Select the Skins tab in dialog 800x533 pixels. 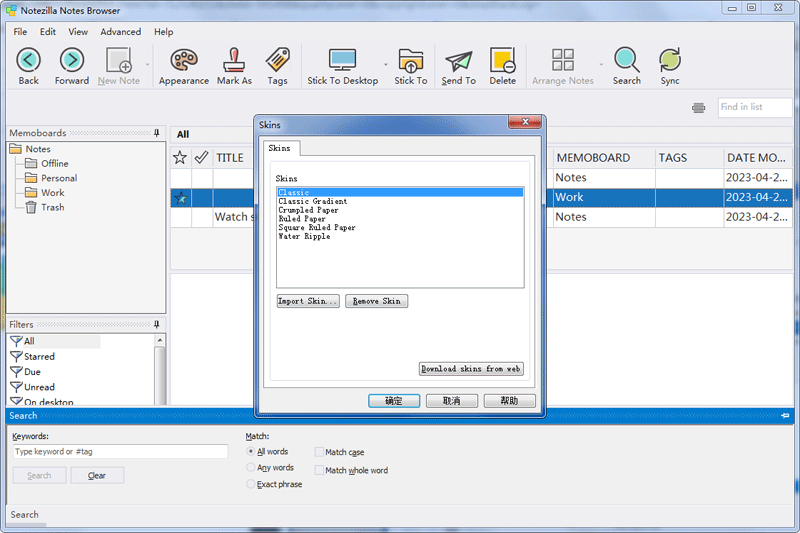(280, 148)
